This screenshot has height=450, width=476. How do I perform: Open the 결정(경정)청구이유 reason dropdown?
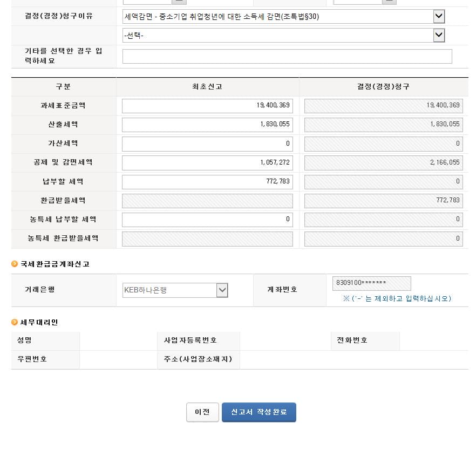click(283, 17)
